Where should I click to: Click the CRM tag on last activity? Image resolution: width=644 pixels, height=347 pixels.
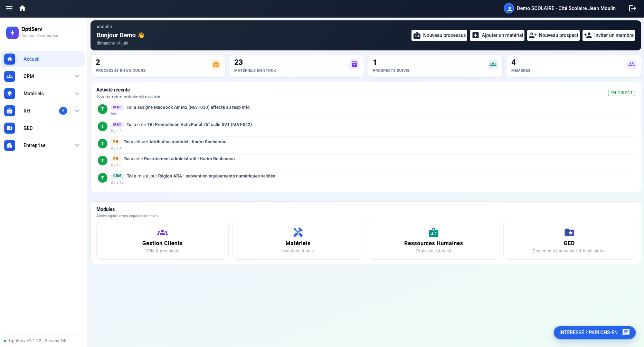coord(117,176)
